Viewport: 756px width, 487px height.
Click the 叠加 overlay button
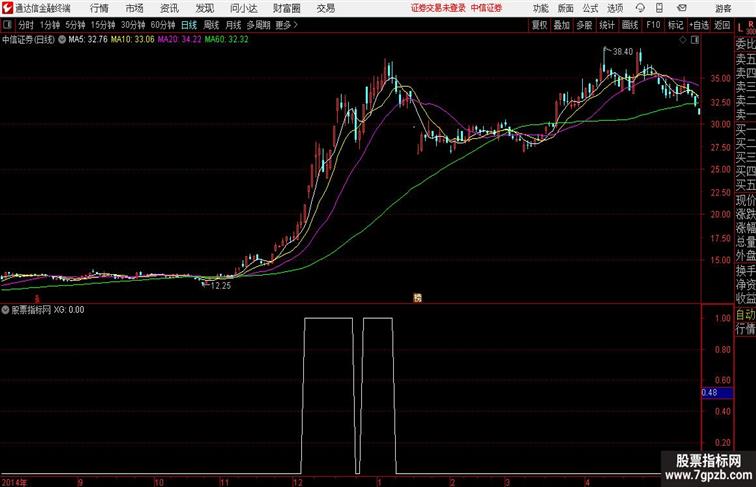click(561, 25)
